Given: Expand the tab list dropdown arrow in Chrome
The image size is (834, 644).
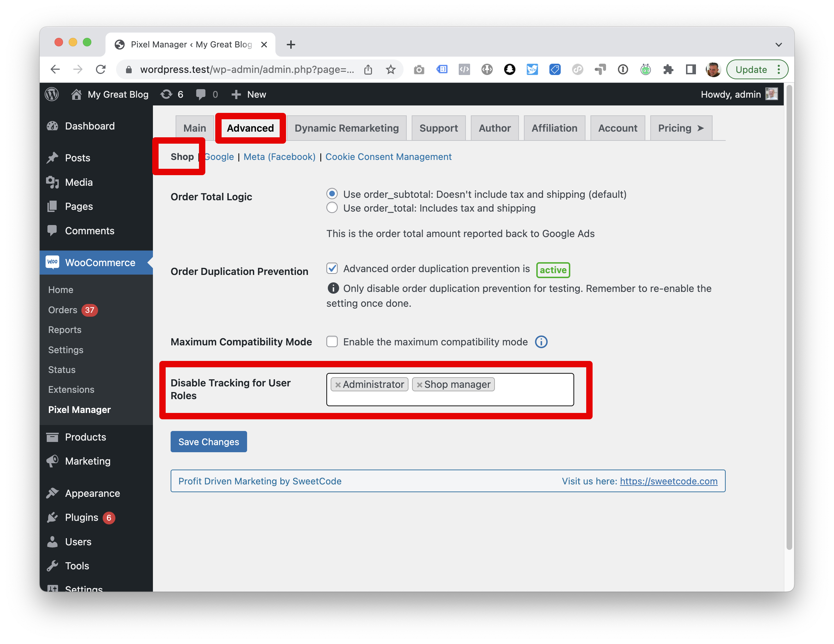Looking at the screenshot, I should click(x=778, y=45).
